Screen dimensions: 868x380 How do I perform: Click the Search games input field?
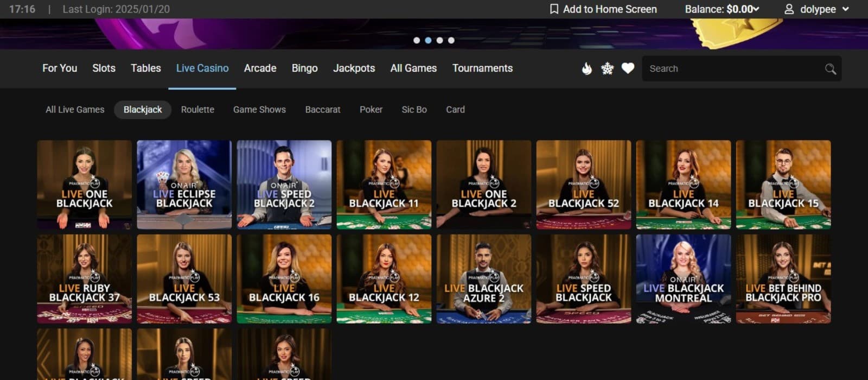pyautogui.click(x=742, y=68)
